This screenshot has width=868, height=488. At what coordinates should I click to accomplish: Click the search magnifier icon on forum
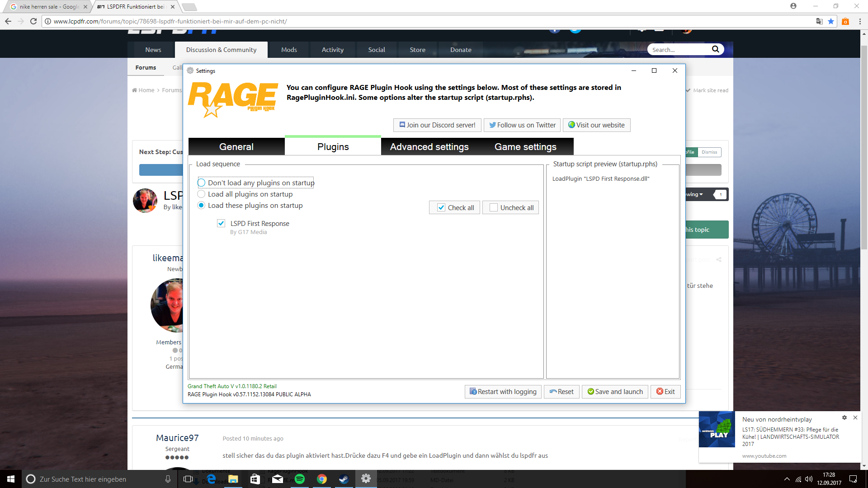tap(715, 49)
